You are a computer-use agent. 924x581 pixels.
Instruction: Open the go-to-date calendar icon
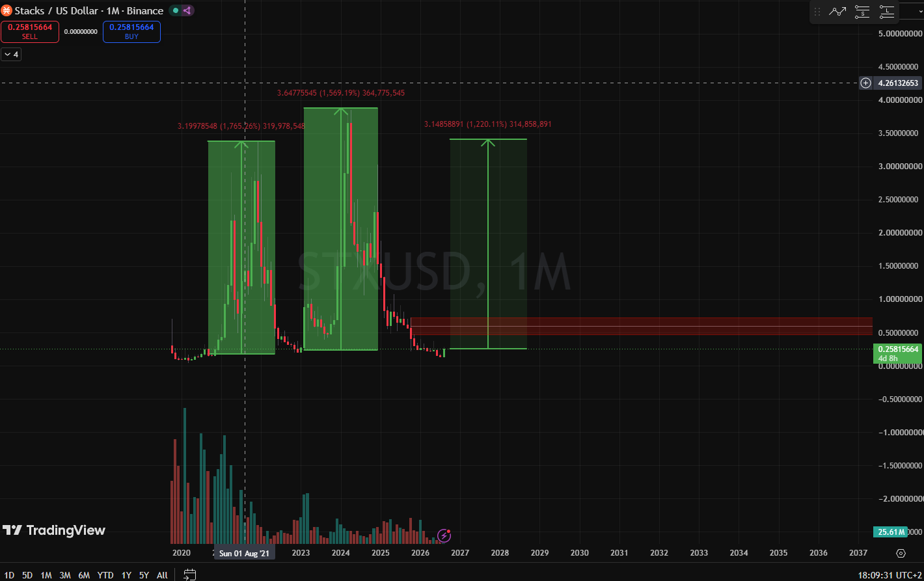(x=189, y=574)
